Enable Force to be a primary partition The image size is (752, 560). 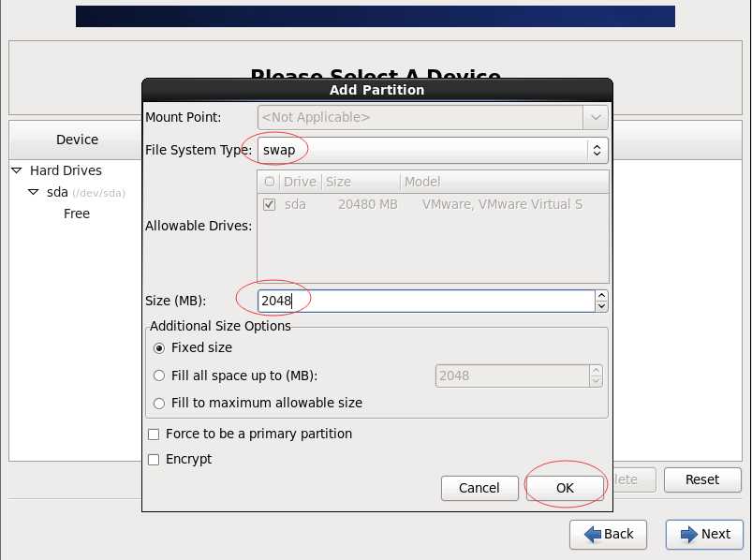coord(154,435)
